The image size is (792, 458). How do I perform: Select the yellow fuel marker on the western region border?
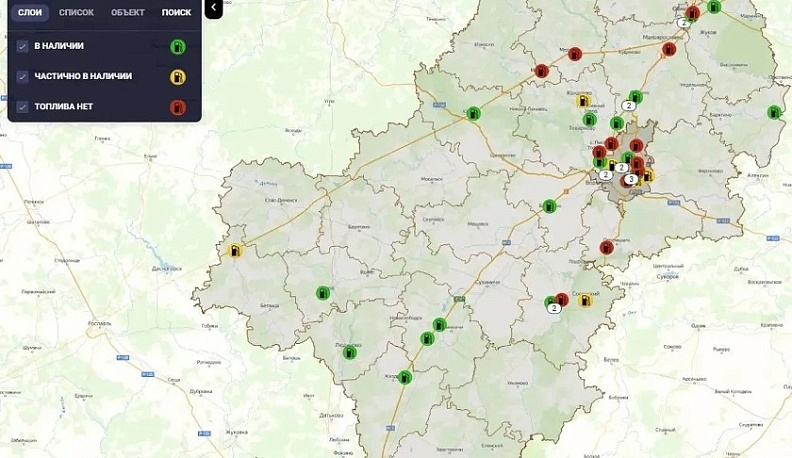tap(235, 250)
